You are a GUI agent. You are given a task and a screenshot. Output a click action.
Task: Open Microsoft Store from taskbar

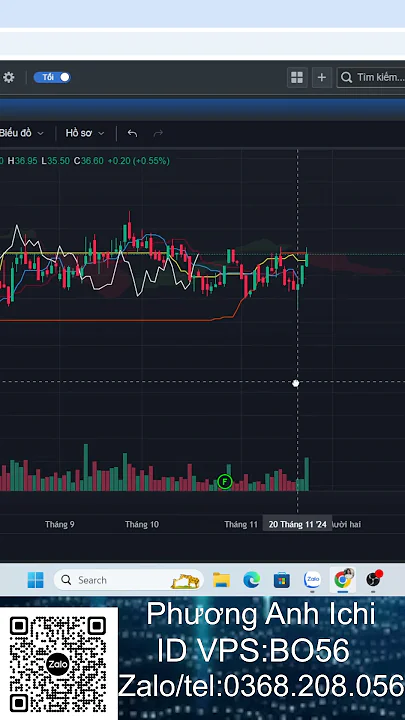tap(282, 580)
